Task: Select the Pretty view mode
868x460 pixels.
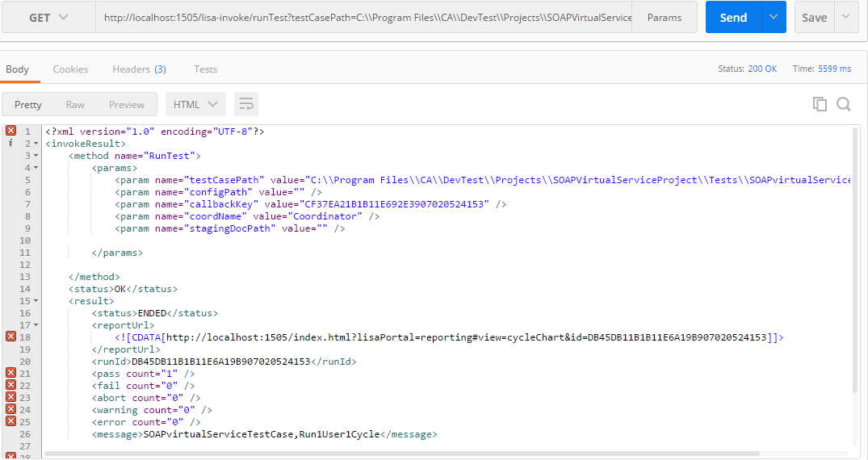Action: [x=27, y=105]
